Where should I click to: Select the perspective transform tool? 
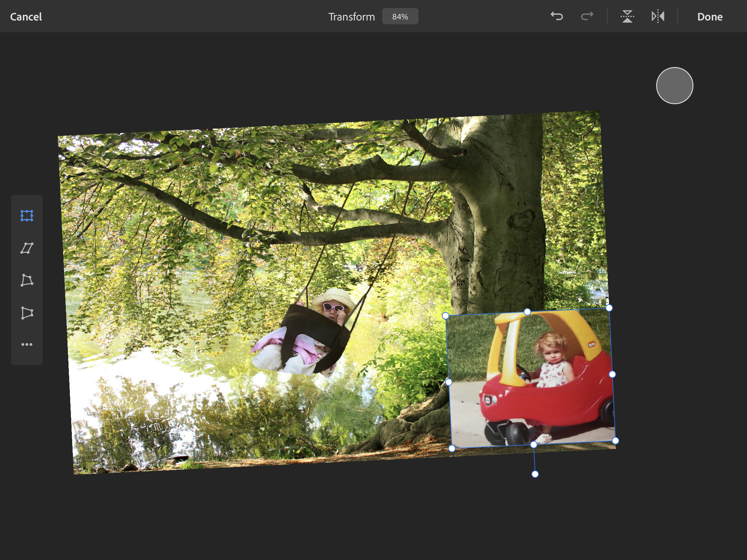[x=27, y=313]
